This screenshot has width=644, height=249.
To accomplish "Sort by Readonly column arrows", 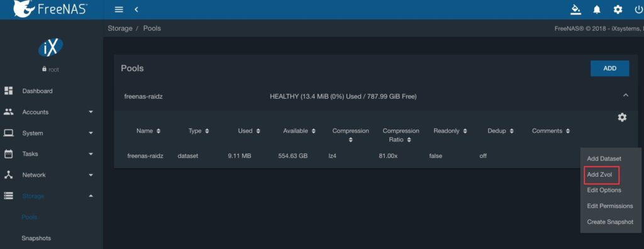I will click(x=465, y=131).
